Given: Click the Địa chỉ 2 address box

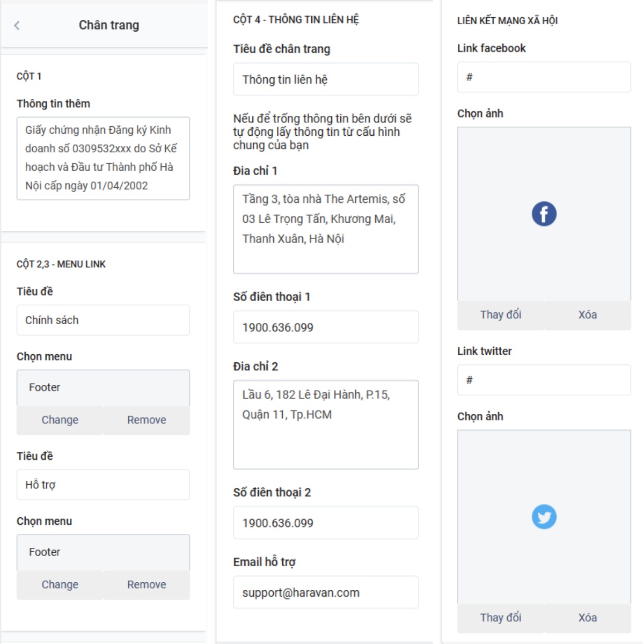Looking at the screenshot, I should (x=326, y=425).
